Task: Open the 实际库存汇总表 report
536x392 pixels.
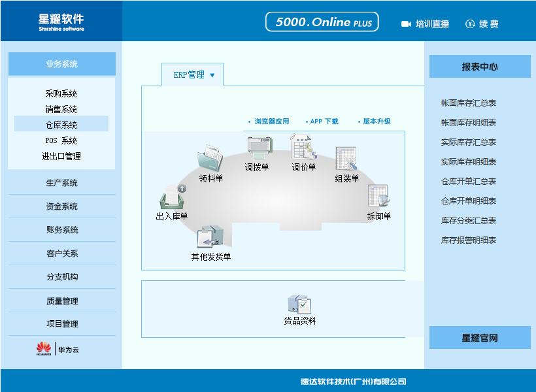Action: tap(468, 142)
